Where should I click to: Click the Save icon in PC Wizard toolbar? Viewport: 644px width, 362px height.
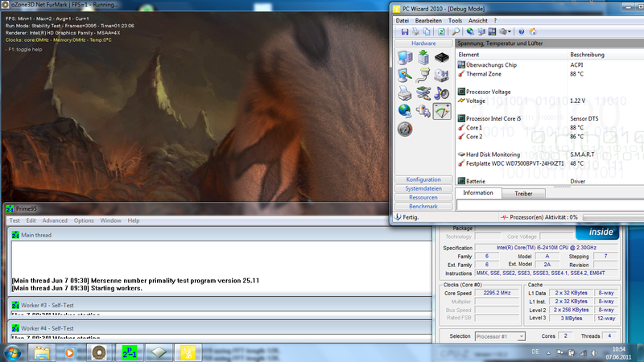(x=405, y=31)
